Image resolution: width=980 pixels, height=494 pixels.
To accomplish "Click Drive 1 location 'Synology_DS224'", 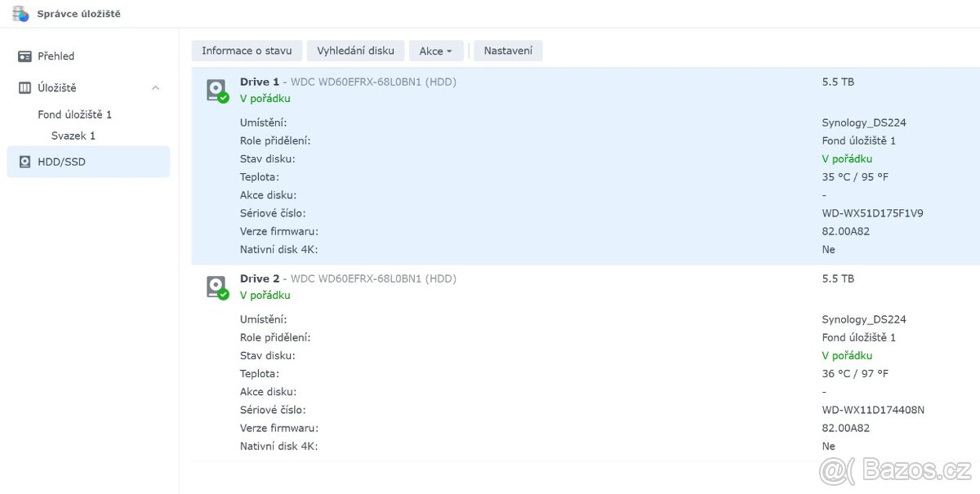I will coord(864,122).
